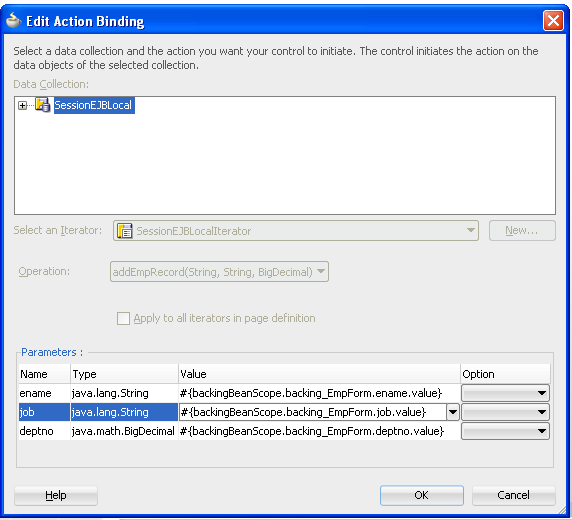Click the Value column header

tap(319, 374)
